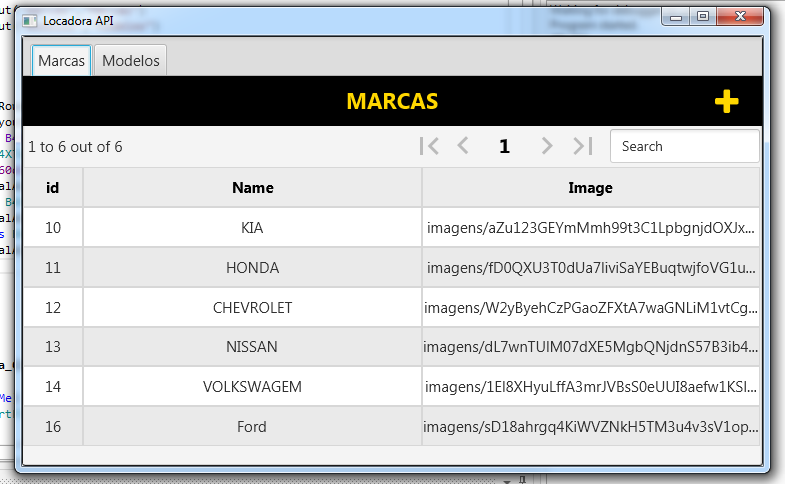This screenshot has width=785, height=484.
Task: Click image path starting imagens/dL7wnTUI
Action: (591, 347)
